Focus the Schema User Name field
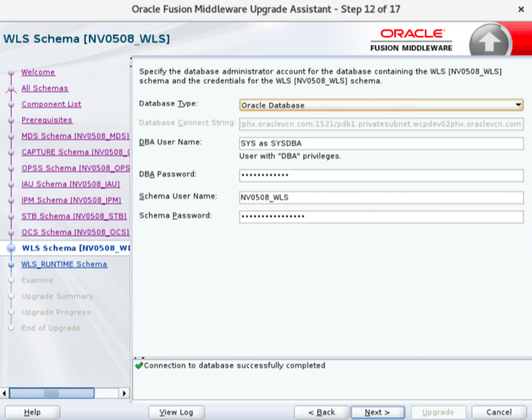532x420 pixels. click(381, 197)
